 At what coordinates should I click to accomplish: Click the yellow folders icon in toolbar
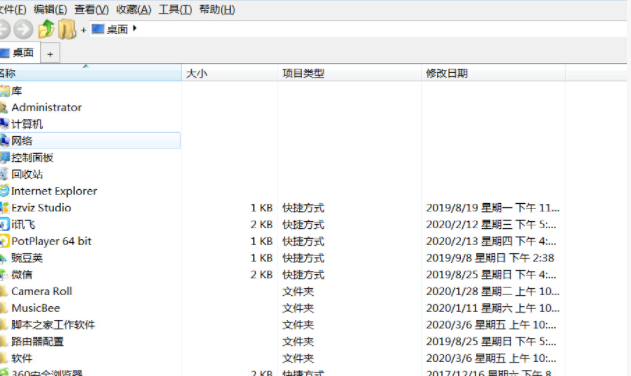click(x=67, y=29)
